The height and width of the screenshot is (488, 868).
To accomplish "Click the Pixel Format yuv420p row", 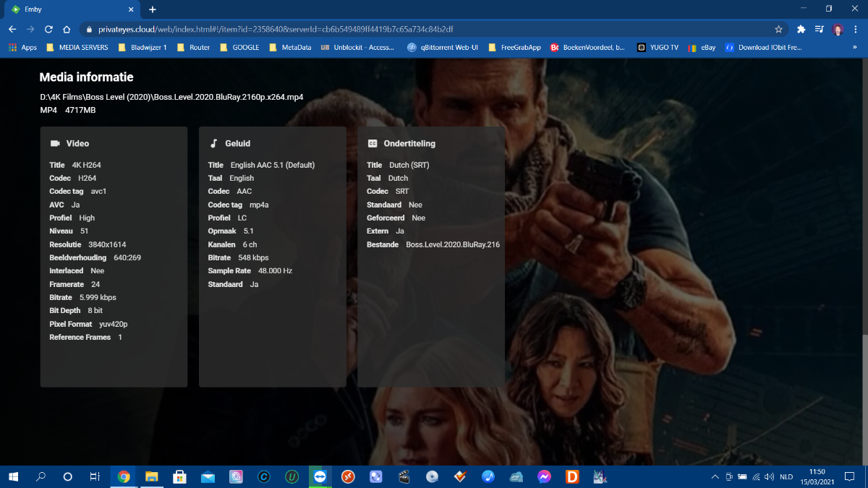I will [x=88, y=324].
